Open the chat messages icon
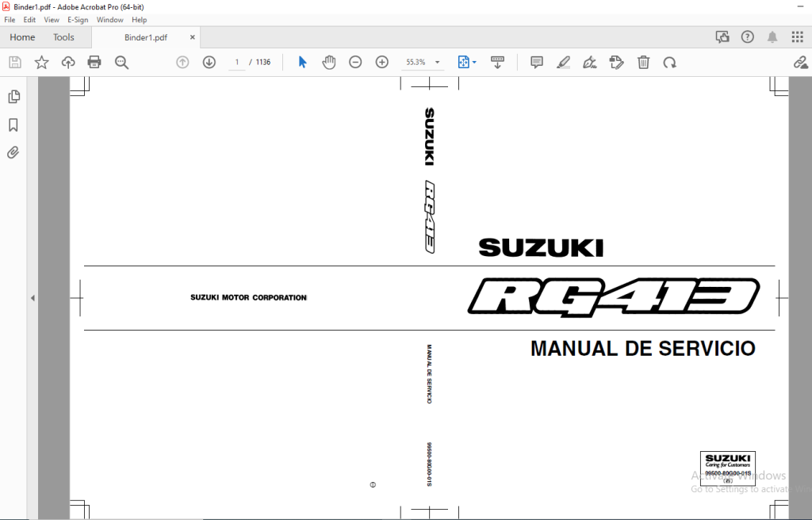The height and width of the screenshot is (520, 812). point(722,36)
